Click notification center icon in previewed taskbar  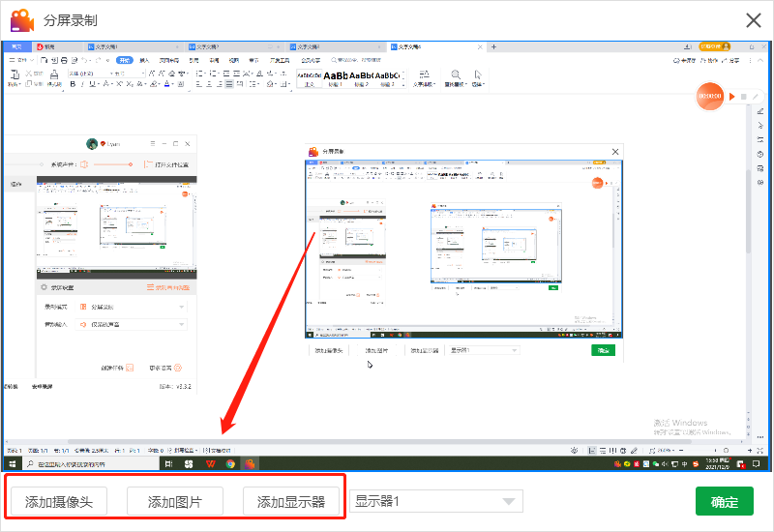tap(756, 464)
